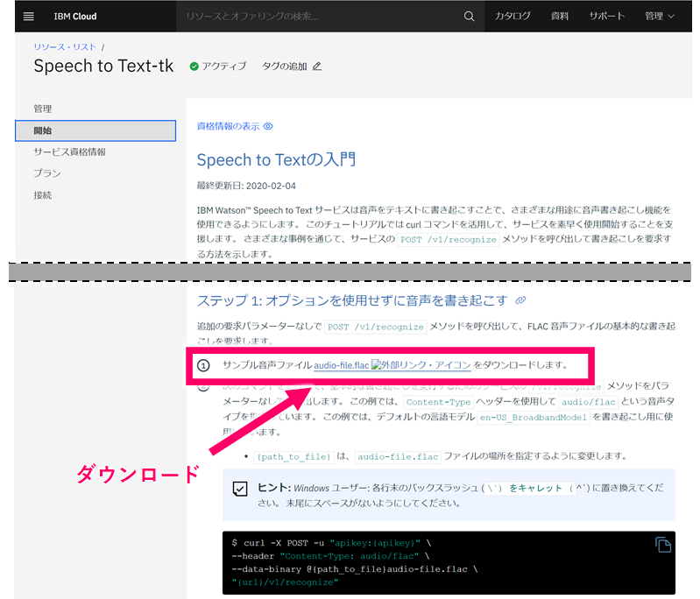
Task: Click the --header "Content-Type: audio/flac" line
Action: click(330, 556)
